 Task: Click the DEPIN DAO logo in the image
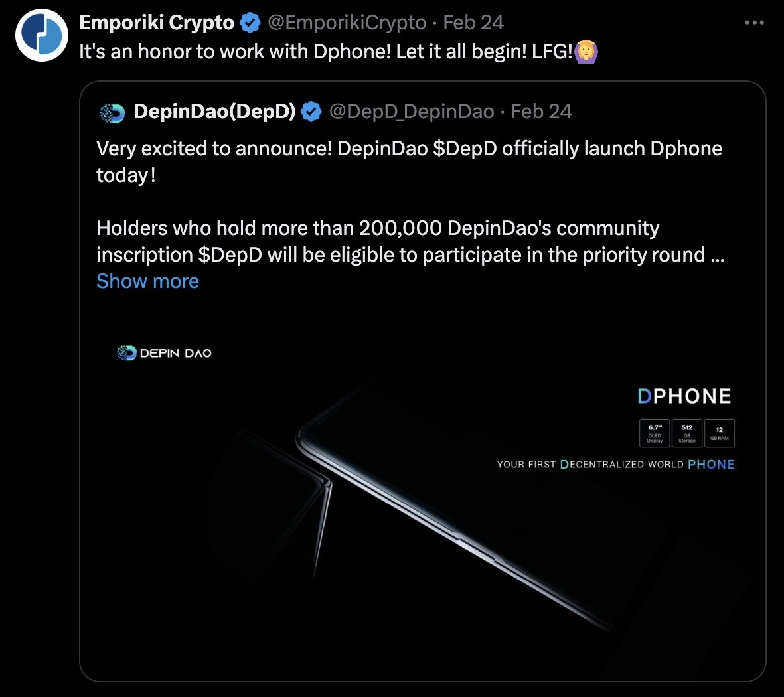point(163,352)
